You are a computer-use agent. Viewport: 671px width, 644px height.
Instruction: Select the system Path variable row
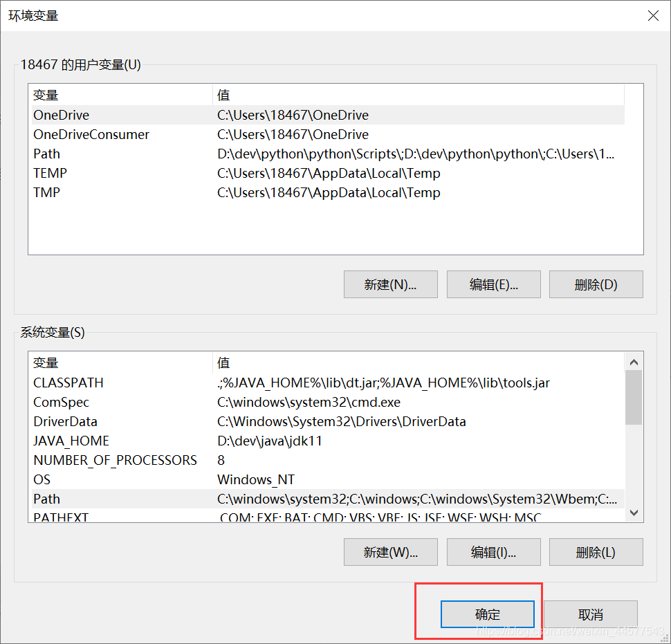coord(328,499)
